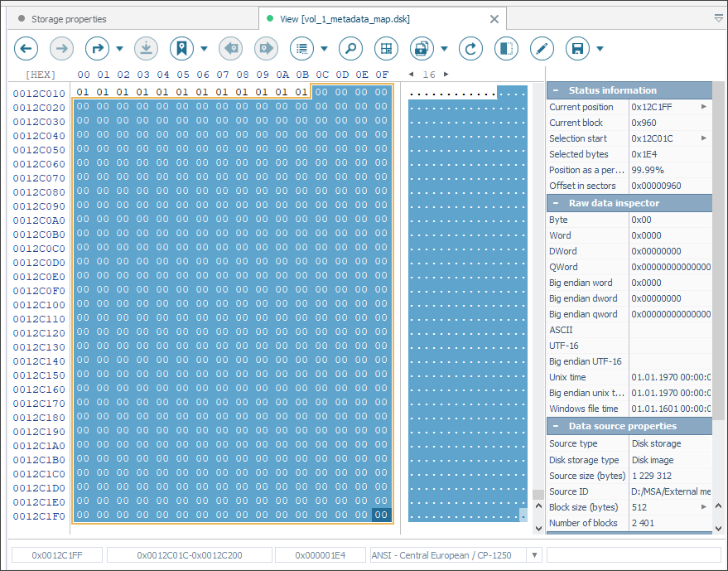
Task: Open the copy icon dropdown arrow
Action: tap(444, 48)
